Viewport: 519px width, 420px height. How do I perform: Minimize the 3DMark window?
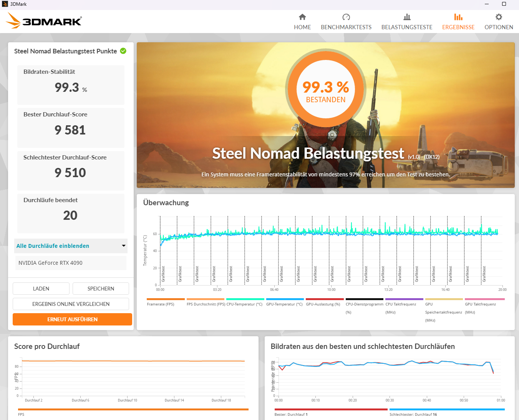487,4
